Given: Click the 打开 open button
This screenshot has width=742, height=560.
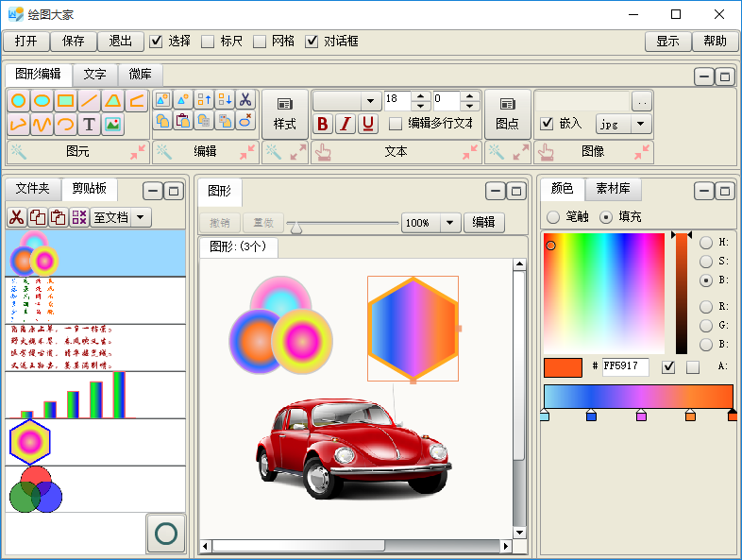Looking at the screenshot, I should click(26, 42).
